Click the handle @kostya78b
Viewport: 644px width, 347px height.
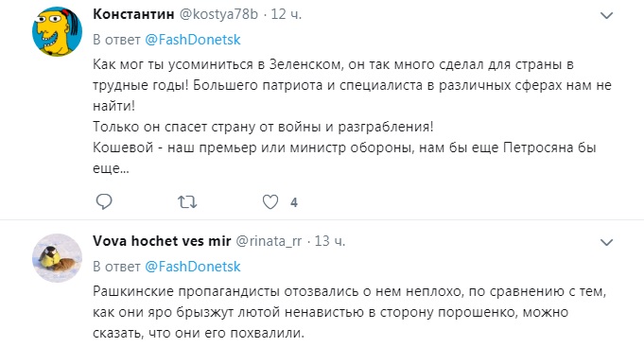tap(218, 14)
